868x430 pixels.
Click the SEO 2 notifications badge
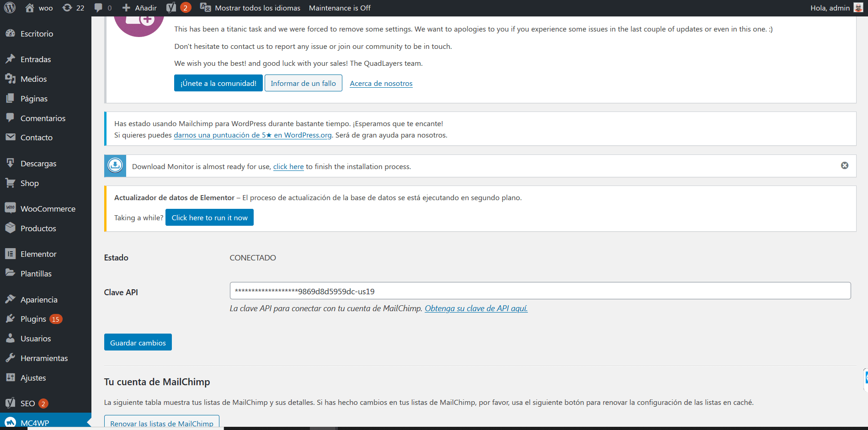[43, 403]
